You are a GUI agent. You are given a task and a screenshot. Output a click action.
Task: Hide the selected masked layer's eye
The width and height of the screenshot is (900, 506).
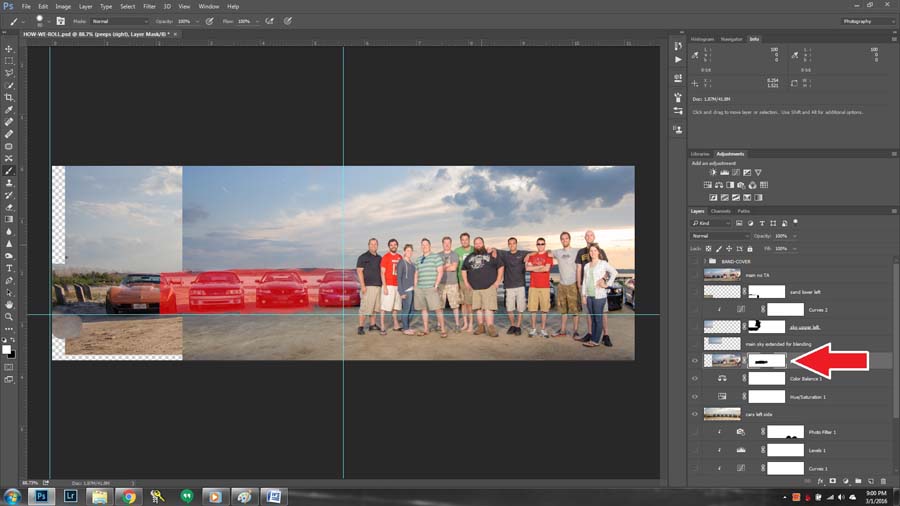[695, 361]
